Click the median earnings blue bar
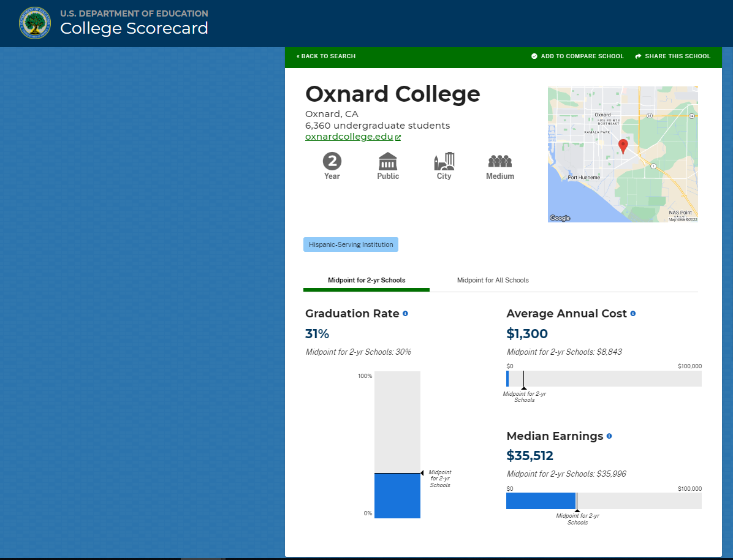The image size is (733, 560). (x=541, y=501)
